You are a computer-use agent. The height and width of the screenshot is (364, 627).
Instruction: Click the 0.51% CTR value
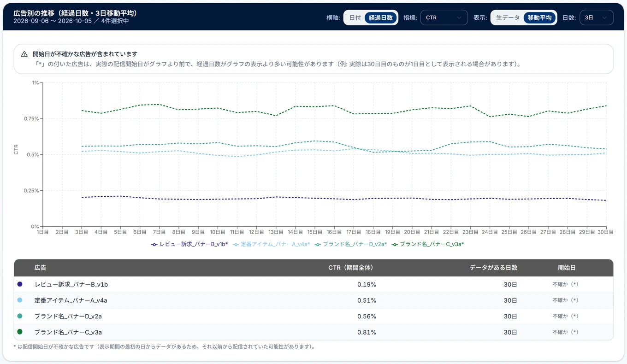(367, 300)
